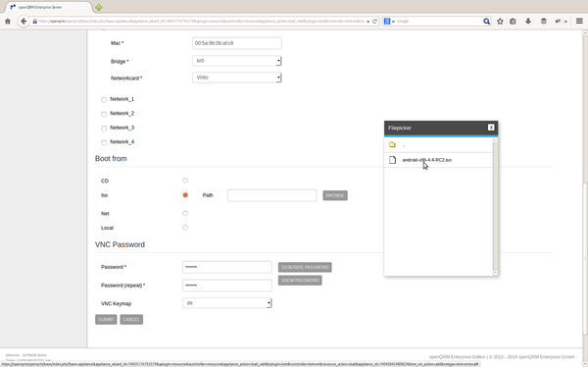The image size is (588, 367).
Task: Open the downloads arrow icon
Action: [528, 22]
